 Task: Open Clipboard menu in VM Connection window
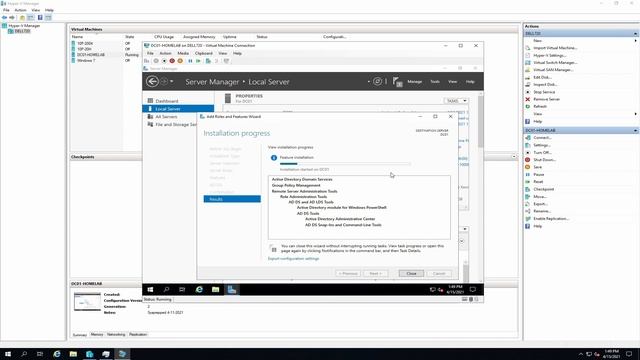[204, 53]
